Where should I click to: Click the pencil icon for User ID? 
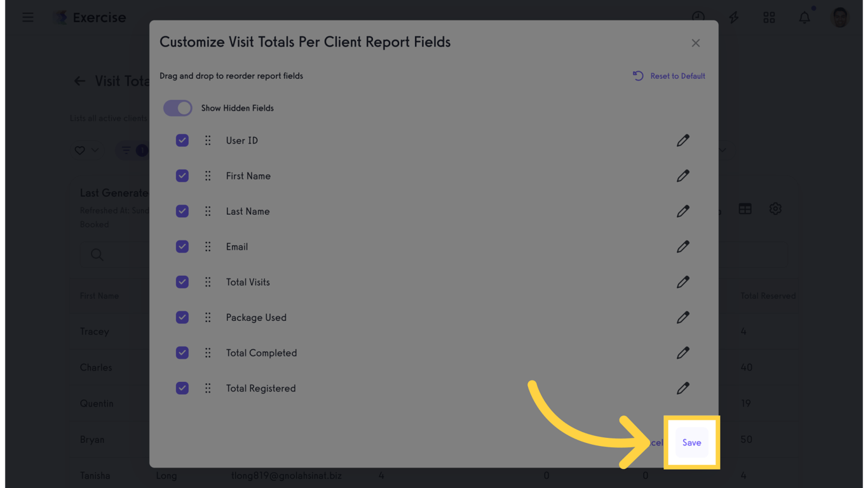(682, 140)
